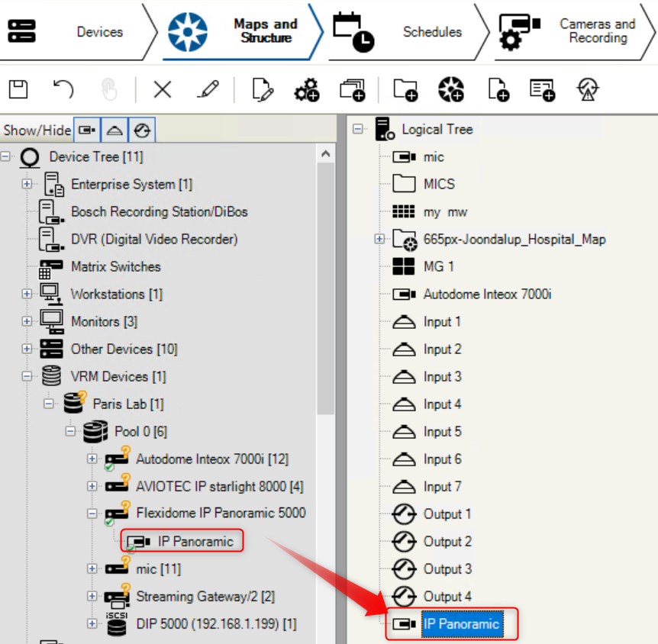Image resolution: width=658 pixels, height=644 pixels.
Task: Toggle inputs visibility in Show/Hide bar
Action: click(115, 130)
